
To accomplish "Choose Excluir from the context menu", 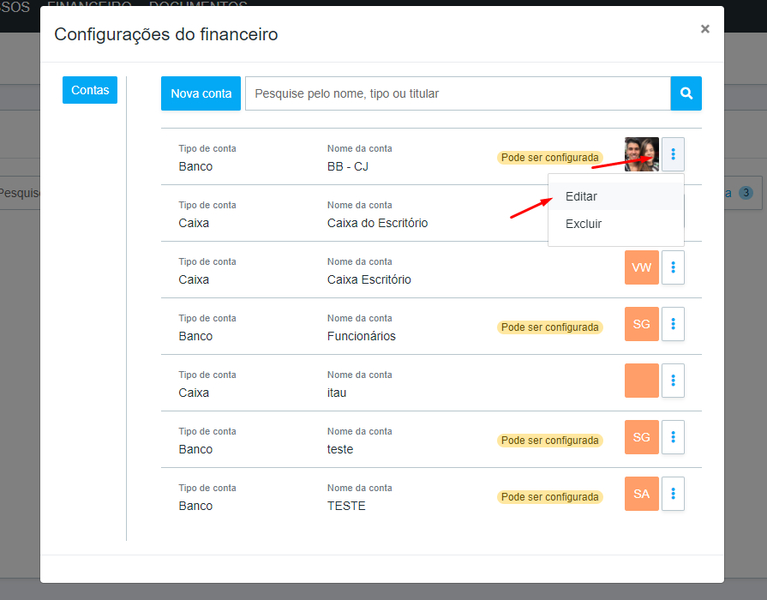I will click(583, 224).
